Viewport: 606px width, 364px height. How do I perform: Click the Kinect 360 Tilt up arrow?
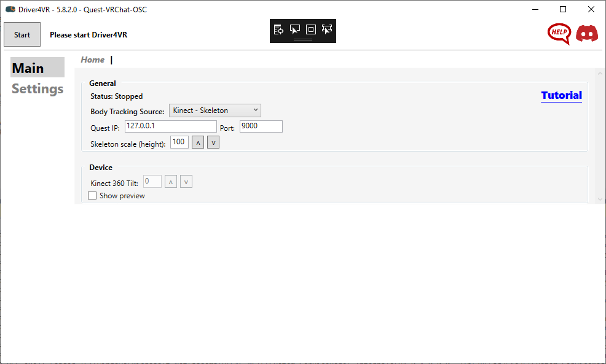(x=171, y=182)
